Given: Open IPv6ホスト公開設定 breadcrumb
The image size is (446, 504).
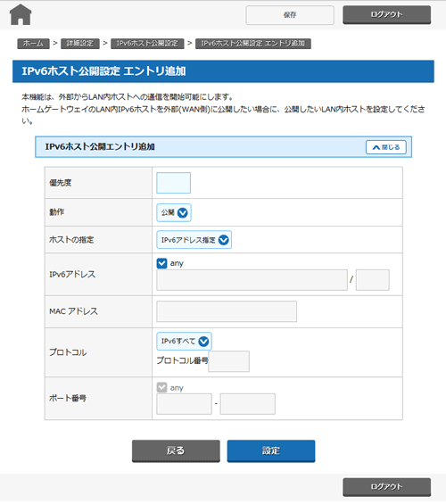Looking at the screenshot, I should (147, 44).
